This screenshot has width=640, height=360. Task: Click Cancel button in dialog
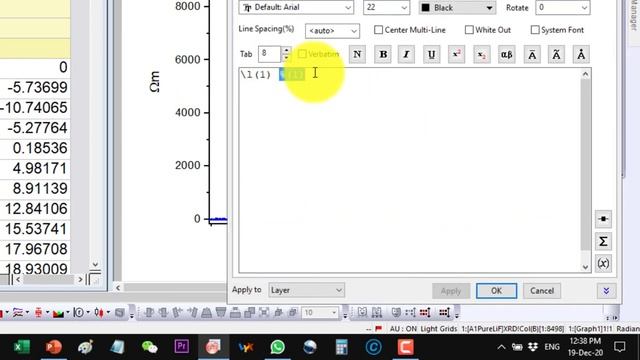542,291
